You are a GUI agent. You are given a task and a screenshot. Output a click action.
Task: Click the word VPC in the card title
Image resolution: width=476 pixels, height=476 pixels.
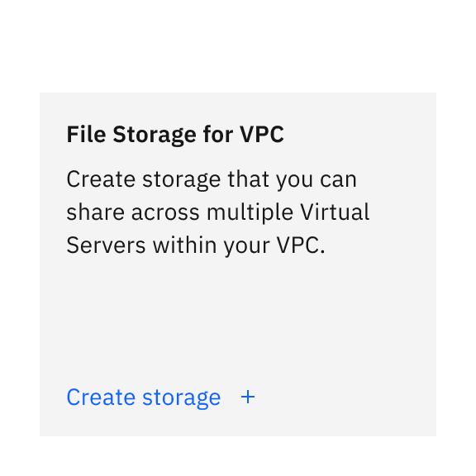pos(262,134)
